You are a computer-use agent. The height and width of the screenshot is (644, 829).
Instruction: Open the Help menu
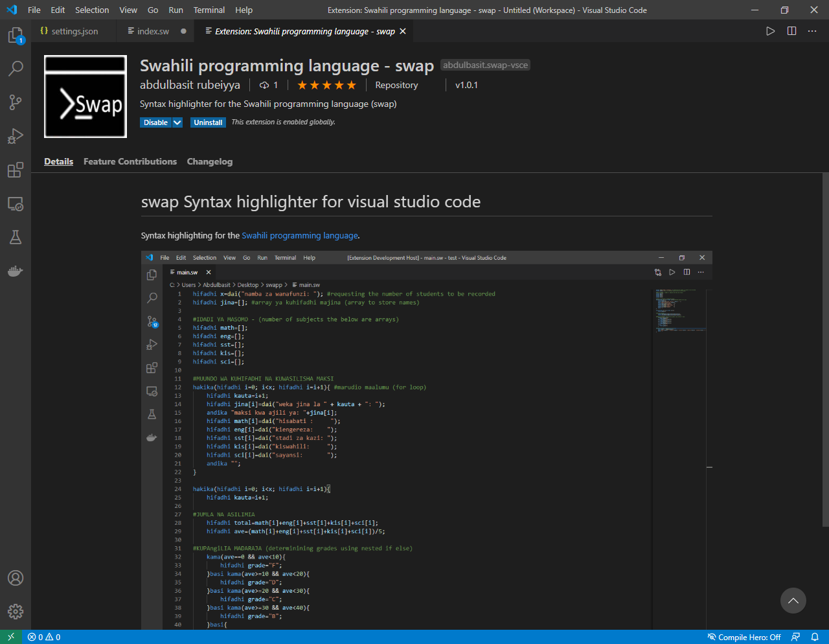pos(244,10)
